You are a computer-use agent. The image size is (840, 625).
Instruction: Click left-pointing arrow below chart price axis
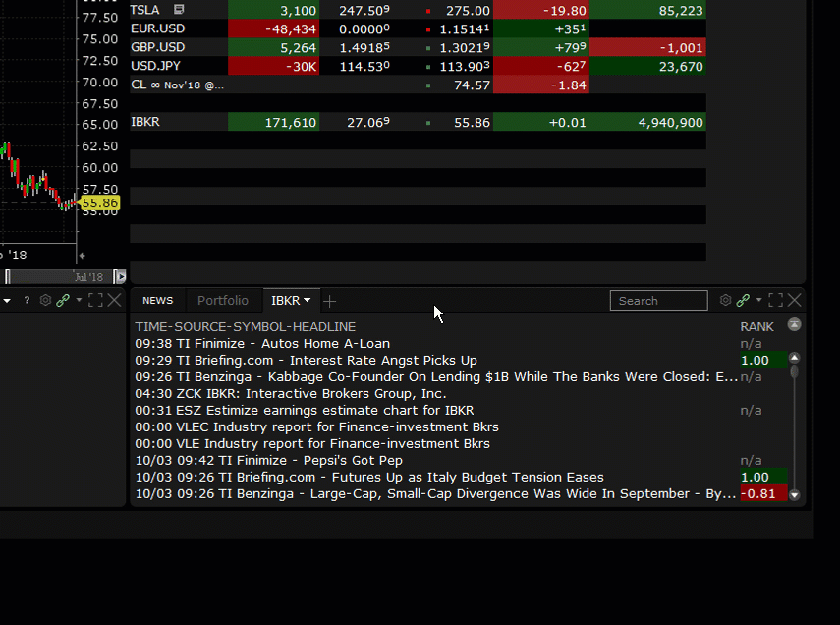point(82,256)
